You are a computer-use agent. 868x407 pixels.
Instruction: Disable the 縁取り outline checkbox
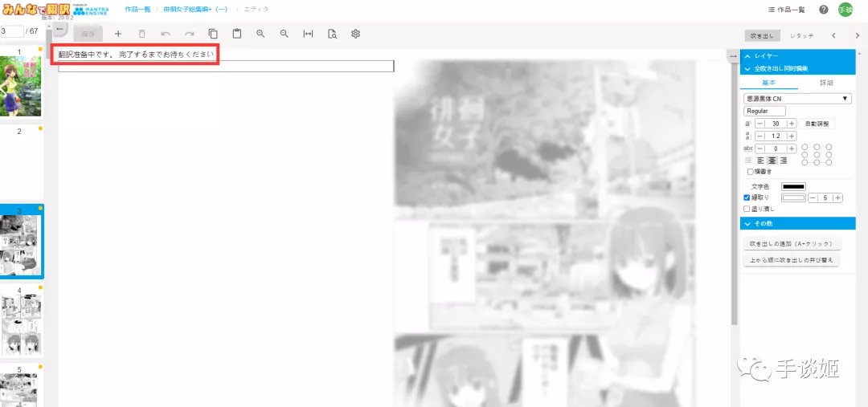pyautogui.click(x=747, y=197)
